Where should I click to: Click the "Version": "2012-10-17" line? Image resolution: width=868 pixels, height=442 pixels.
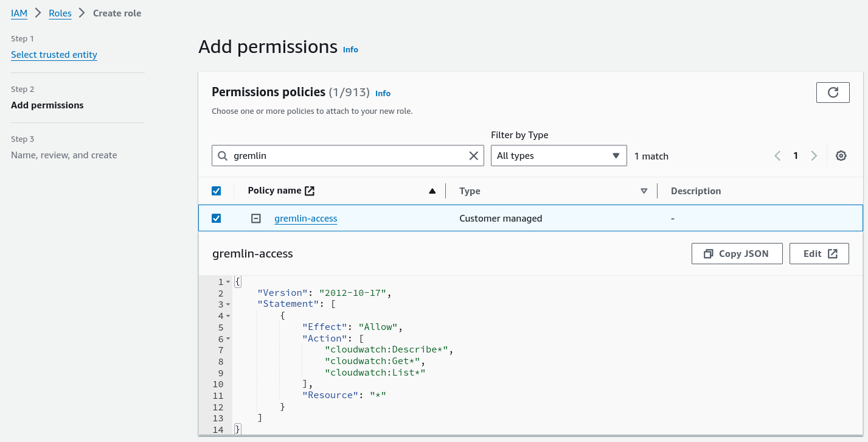[324, 293]
